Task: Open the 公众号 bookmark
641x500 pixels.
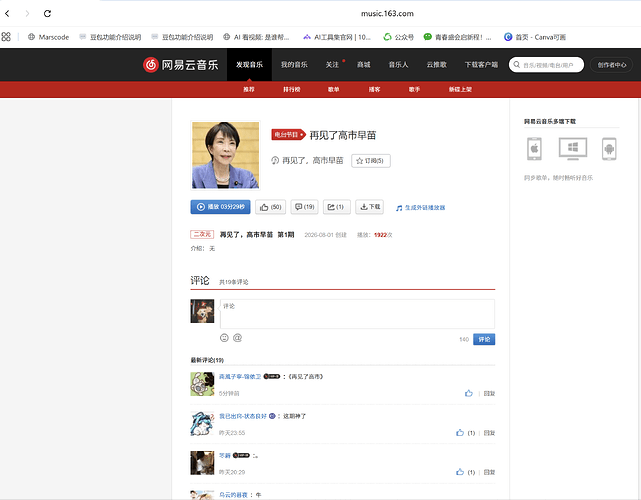Action: 399,37
